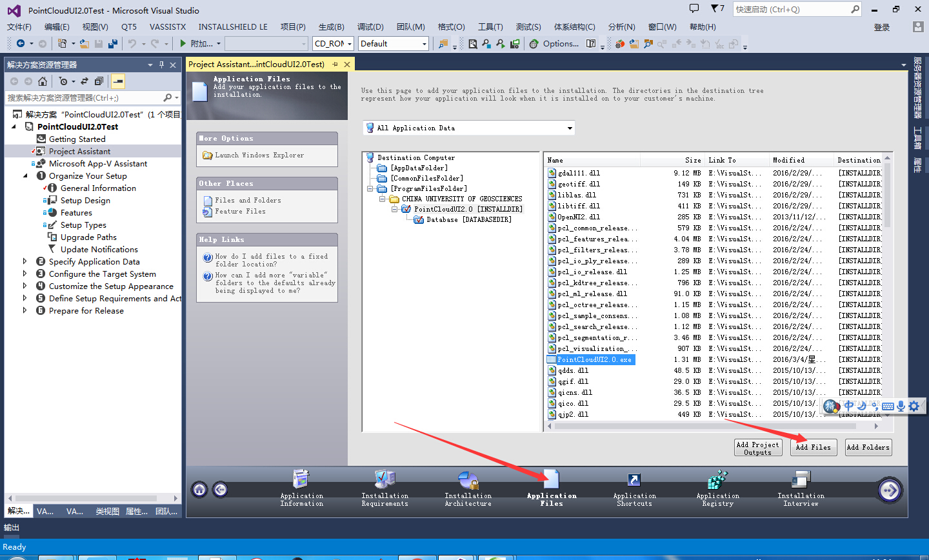Open the Upgrade Paths tree item

point(88,237)
